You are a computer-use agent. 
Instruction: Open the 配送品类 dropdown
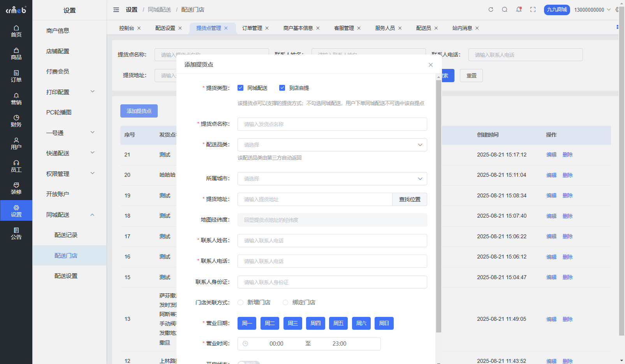(332, 145)
